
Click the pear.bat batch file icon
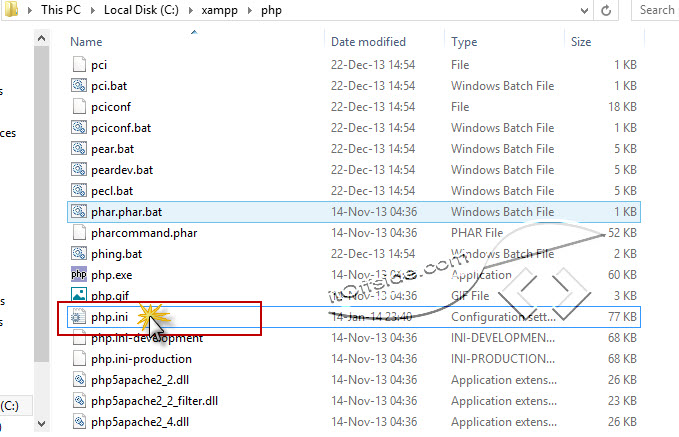pos(79,149)
